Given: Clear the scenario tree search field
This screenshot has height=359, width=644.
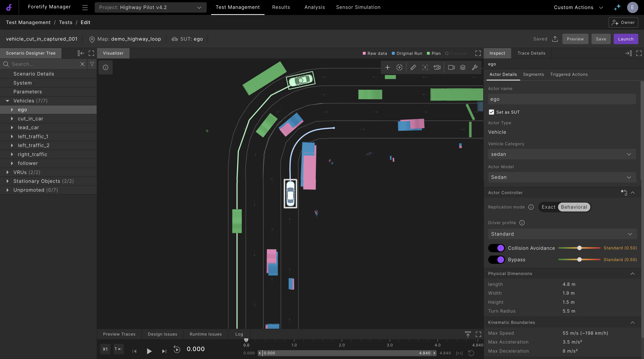Looking at the screenshot, I should [x=82, y=64].
